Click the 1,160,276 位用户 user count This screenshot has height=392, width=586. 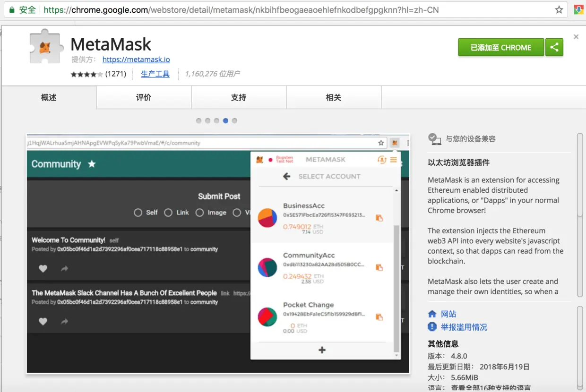(x=213, y=74)
